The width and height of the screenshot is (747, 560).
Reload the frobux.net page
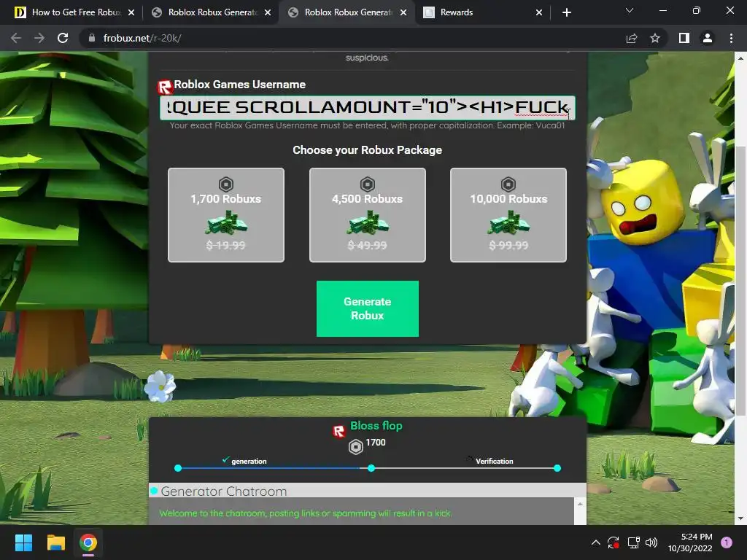tap(63, 38)
